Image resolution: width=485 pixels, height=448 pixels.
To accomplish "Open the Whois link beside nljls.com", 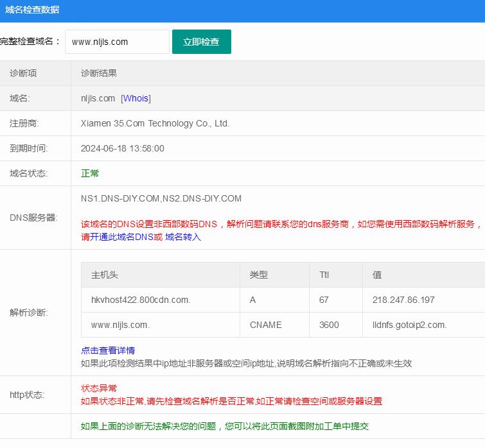I will tap(136, 98).
